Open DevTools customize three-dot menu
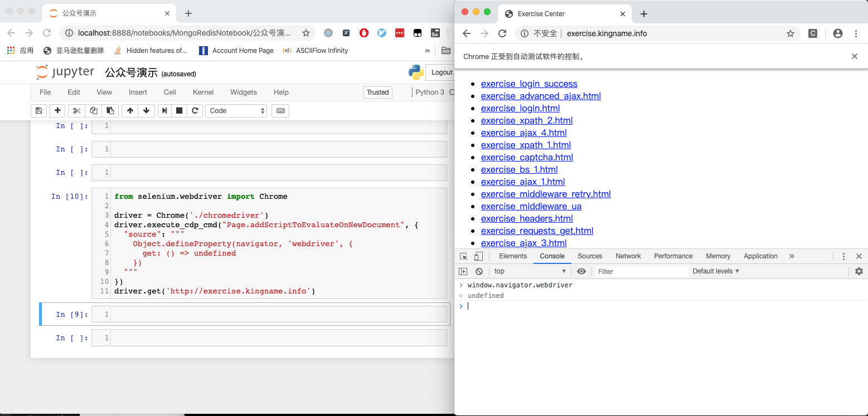 point(843,256)
